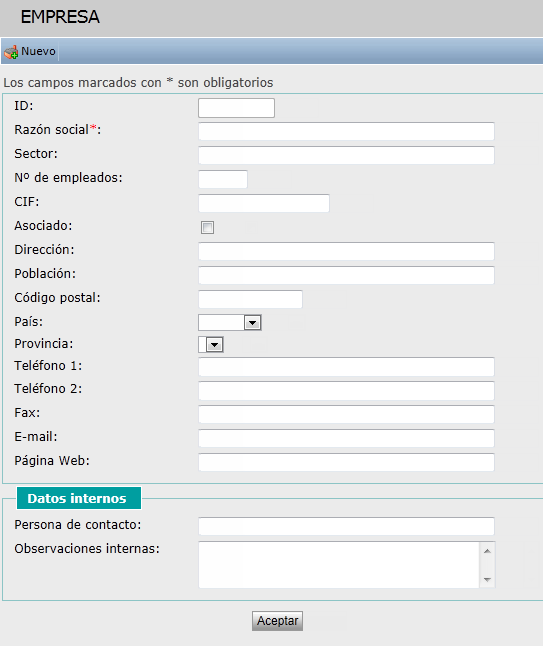Click inside the Observaciones internas textarea
543x646 pixels.
pos(339,565)
